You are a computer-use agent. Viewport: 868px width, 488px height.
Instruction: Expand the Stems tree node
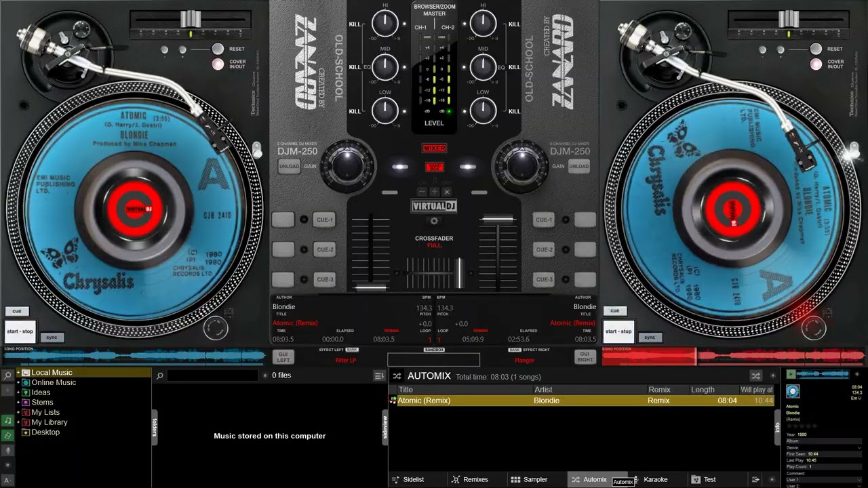pos(18,402)
